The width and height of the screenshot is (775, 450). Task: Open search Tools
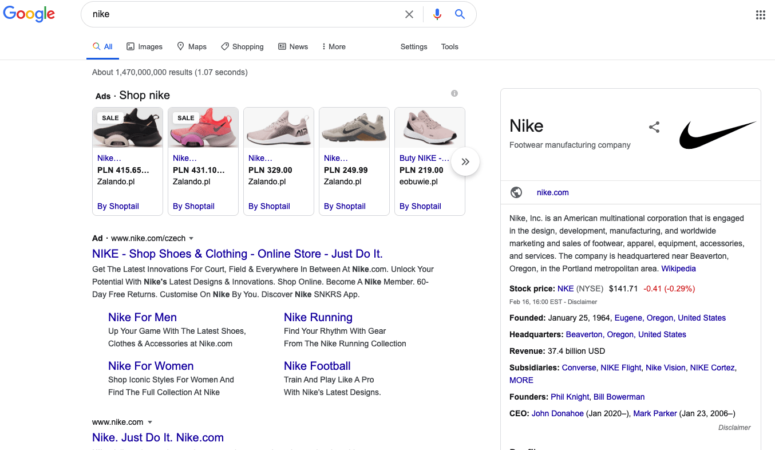450,46
